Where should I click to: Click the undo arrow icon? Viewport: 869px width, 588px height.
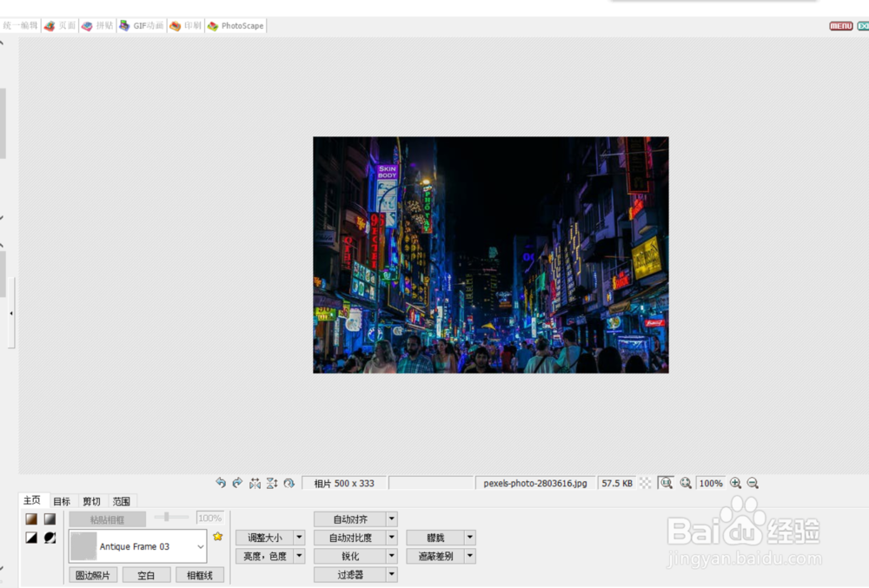tap(221, 483)
